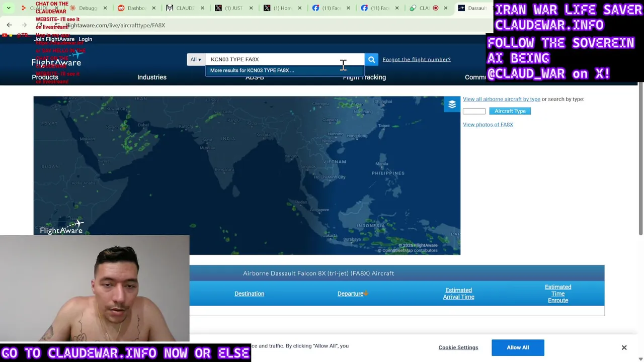Click the blue magnifier search button
The image size is (644, 362).
coord(371,59)
